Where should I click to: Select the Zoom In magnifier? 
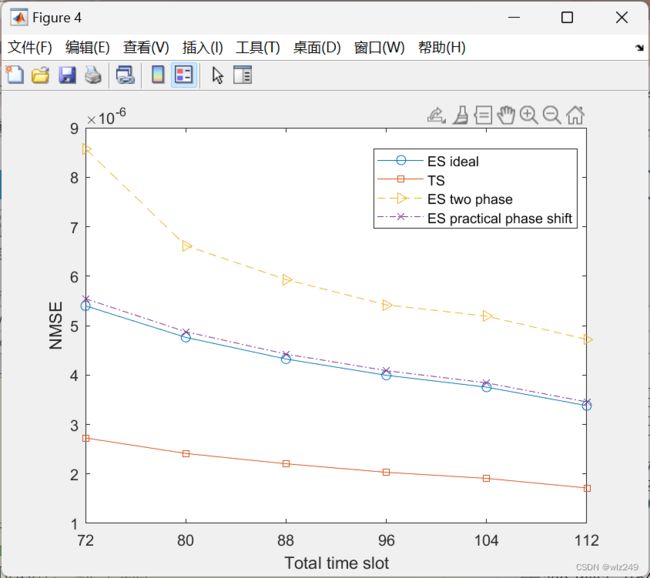529,115
